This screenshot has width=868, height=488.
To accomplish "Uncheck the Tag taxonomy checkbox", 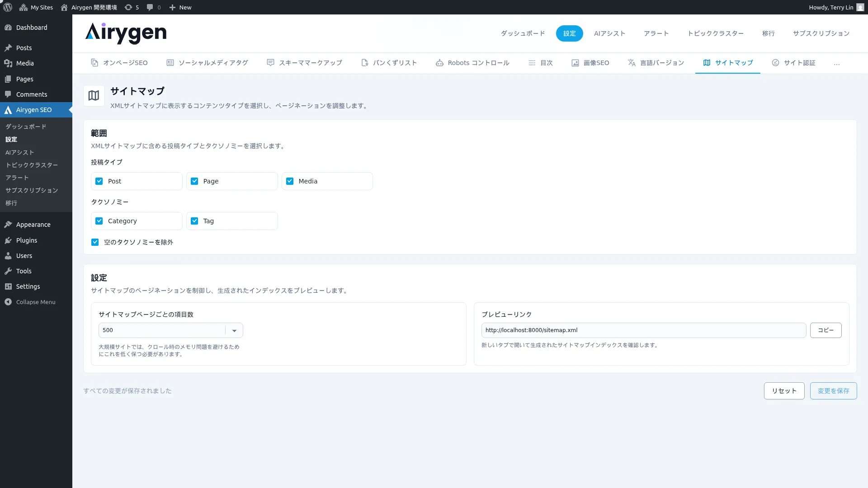I will pyautogui.click(x=194, y=221).
